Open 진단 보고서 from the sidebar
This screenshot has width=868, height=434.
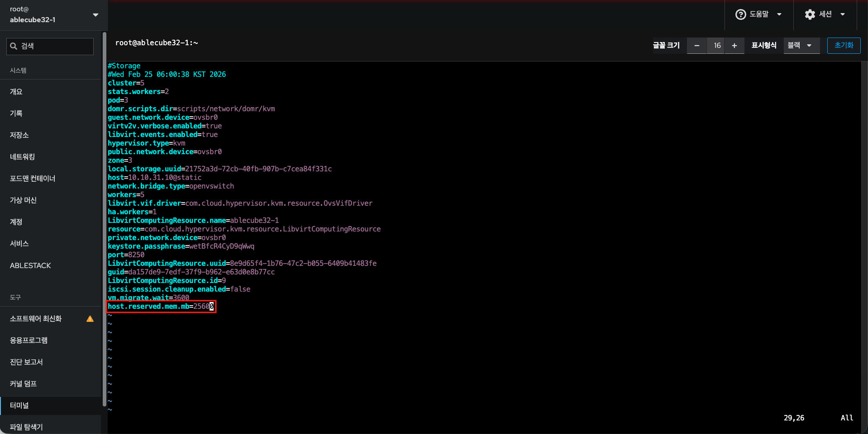coord(26,362)
